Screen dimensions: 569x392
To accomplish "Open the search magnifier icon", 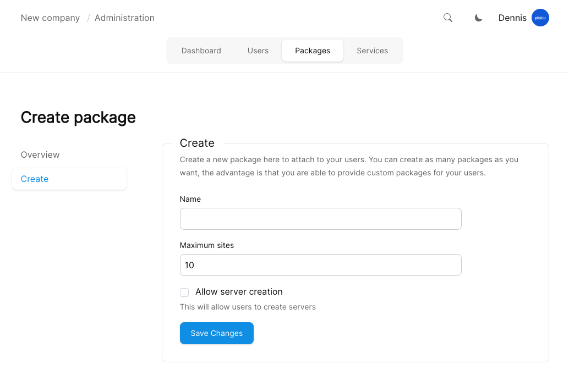I will tap(448, 18).
